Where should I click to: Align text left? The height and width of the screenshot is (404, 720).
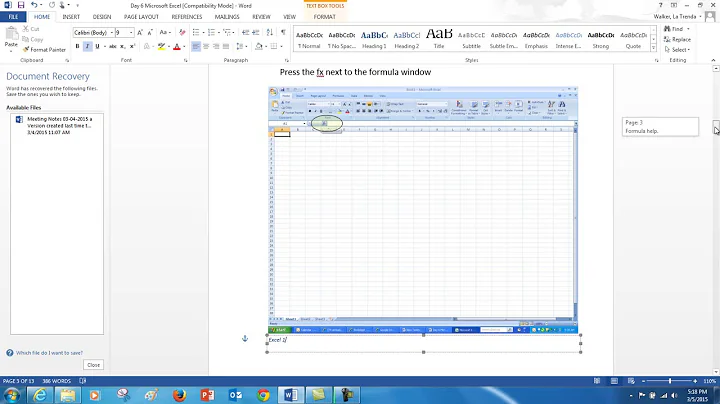point(196,46)
